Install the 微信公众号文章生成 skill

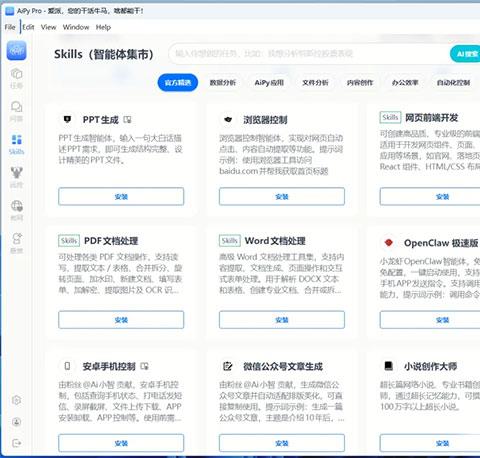pyautogui.click(x=282, y=443)
